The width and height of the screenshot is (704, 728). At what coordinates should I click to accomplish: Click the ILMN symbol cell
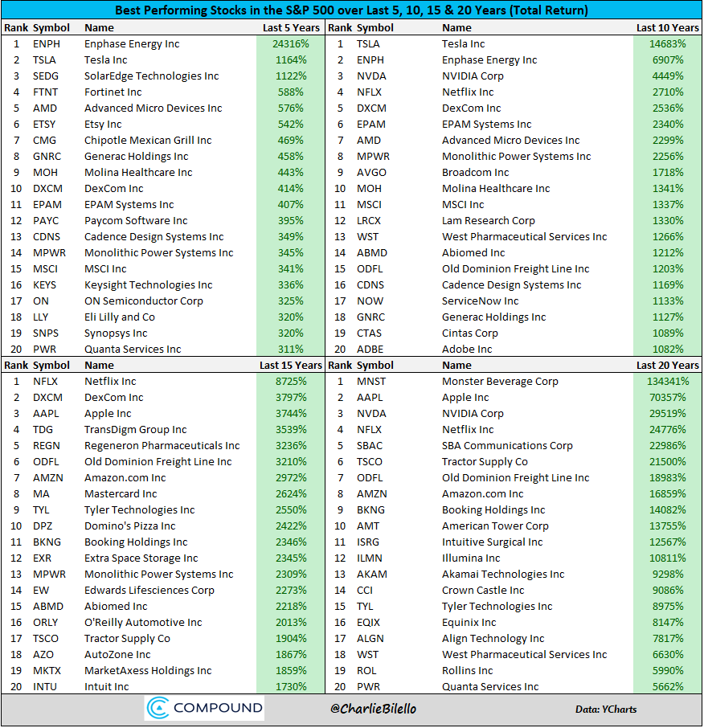coord(369,558)
